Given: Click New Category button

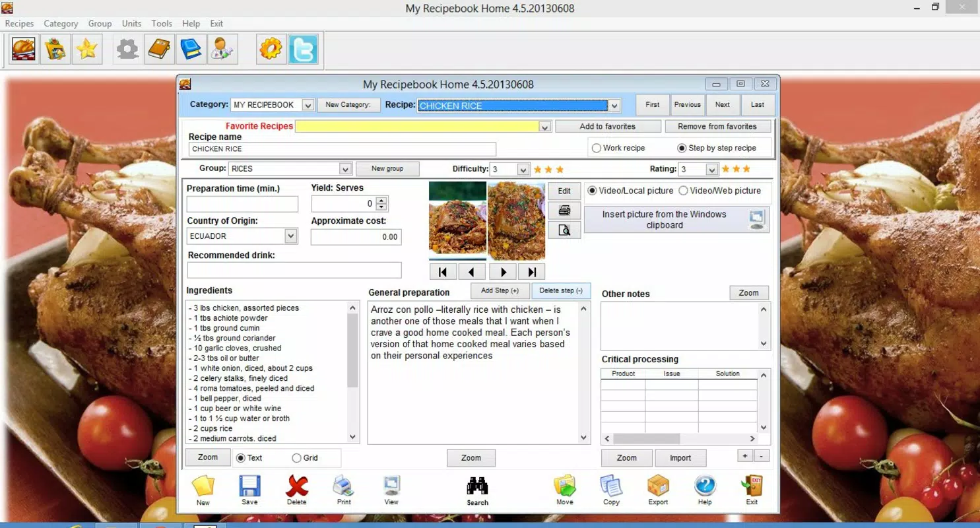Looking at the screenshot, I should [x=348, y=105].
